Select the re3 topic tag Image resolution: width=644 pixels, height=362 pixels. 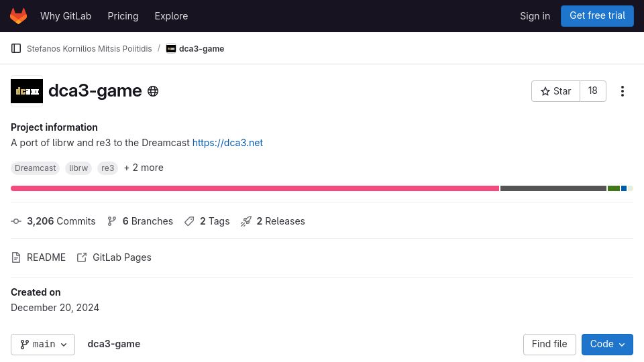pyautogui.click(x=107, y=168)
